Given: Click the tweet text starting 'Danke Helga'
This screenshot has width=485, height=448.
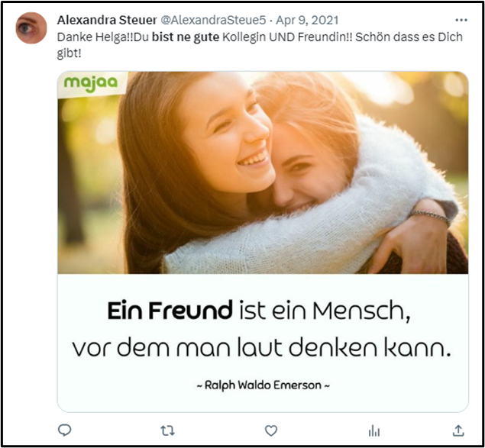Looking at the screenshot, I should [260, 45].
